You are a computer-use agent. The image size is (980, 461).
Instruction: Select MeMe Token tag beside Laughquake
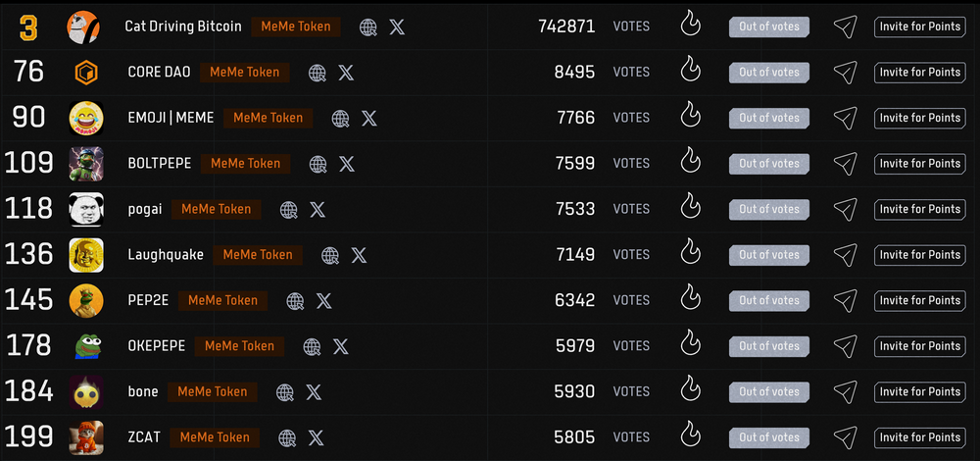(258, 255)
